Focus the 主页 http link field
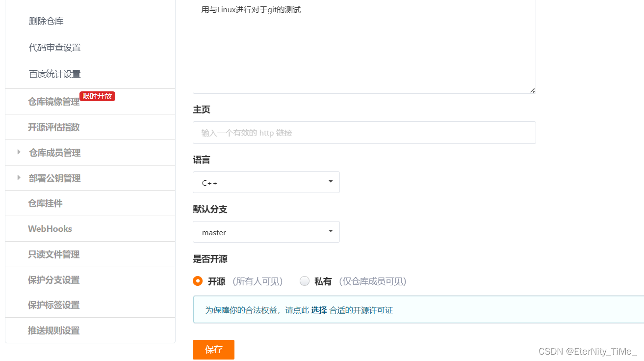Screen dimensions: 644x361 [x=364, y=133]
